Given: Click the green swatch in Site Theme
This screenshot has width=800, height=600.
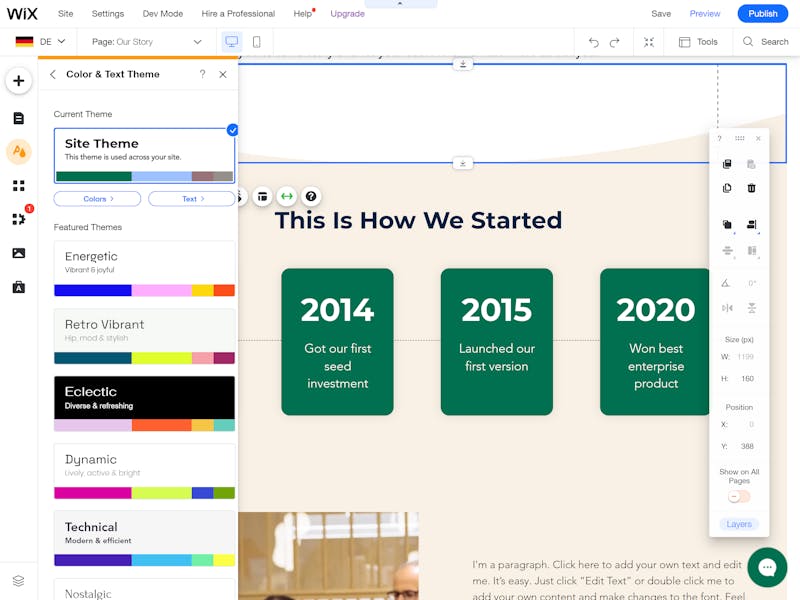Looking at the screenshot, I should [94, 177].
